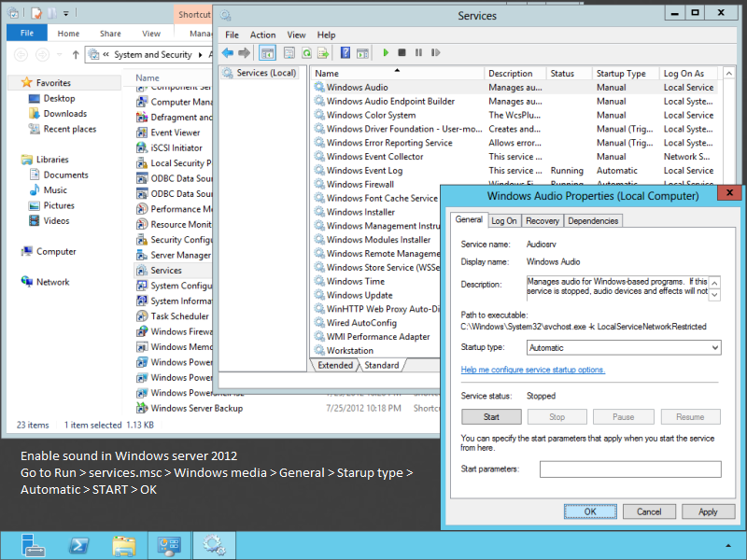Switch to the Dependencies tab
747x560 pixels.
point(593,221)
